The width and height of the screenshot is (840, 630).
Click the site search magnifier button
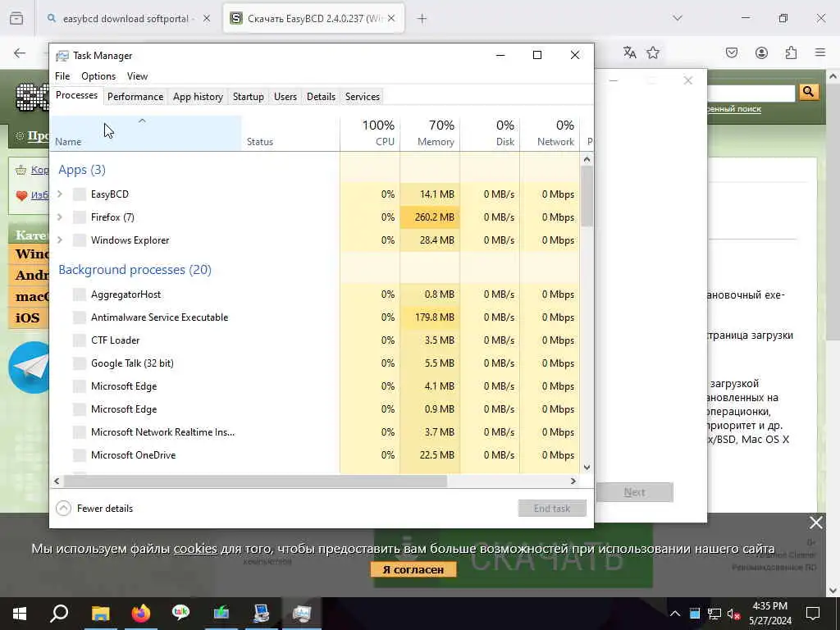coord(809,92)
